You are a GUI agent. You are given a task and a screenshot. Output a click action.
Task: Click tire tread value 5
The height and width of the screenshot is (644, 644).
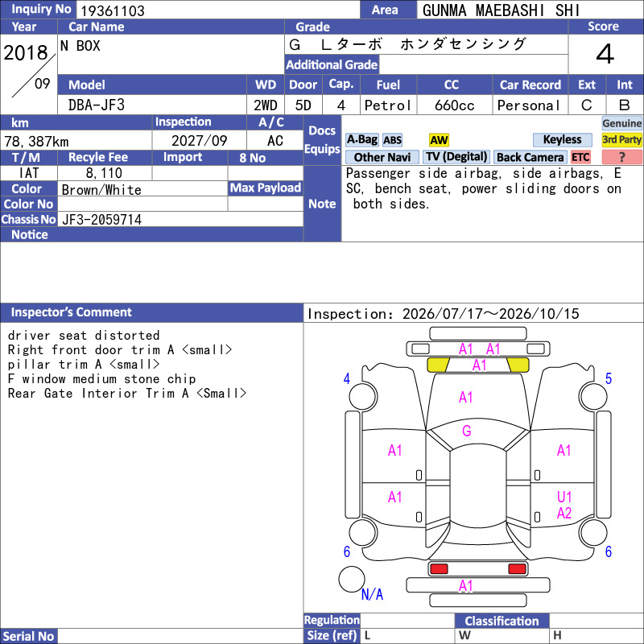pos(609,378)
